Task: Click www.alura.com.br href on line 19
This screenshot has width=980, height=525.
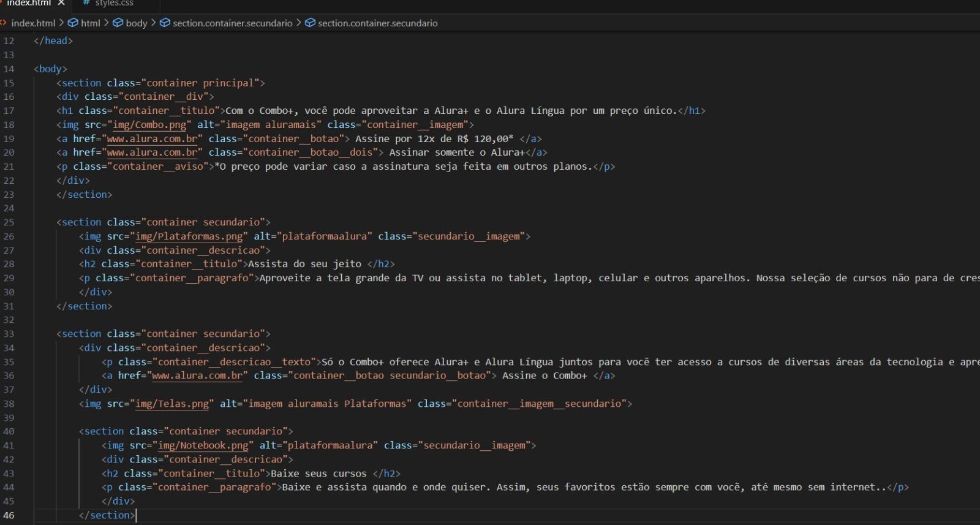Action: (153, 139)
